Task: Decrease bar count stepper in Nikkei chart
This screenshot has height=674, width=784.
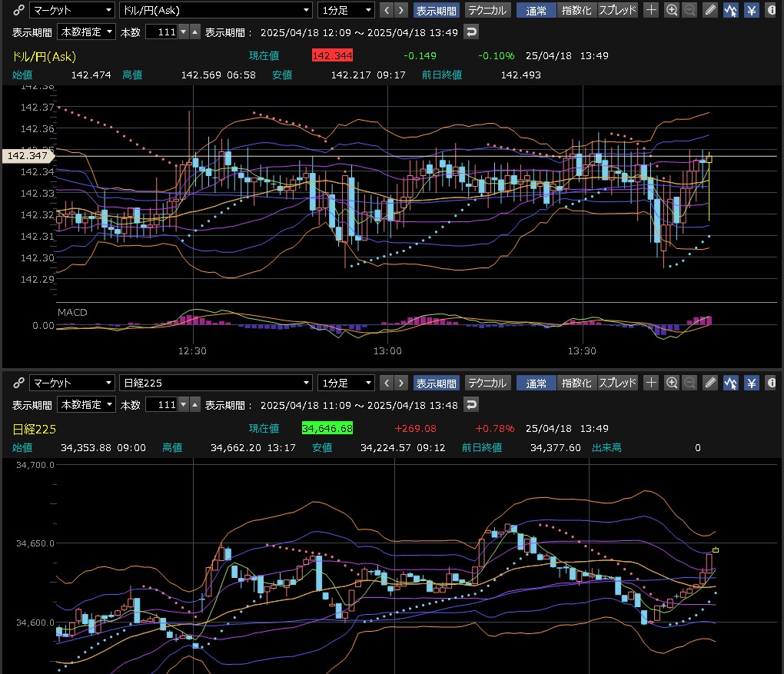Action: 184,404
